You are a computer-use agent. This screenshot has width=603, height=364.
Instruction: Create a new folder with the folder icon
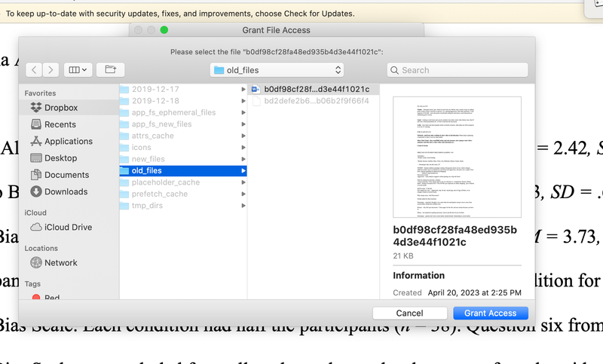coord(110,70)
